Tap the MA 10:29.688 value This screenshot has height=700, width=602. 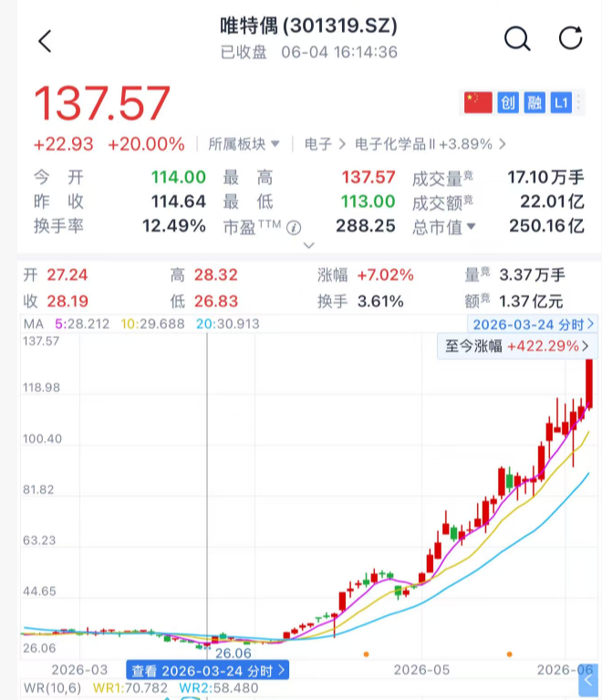(152, 324)
